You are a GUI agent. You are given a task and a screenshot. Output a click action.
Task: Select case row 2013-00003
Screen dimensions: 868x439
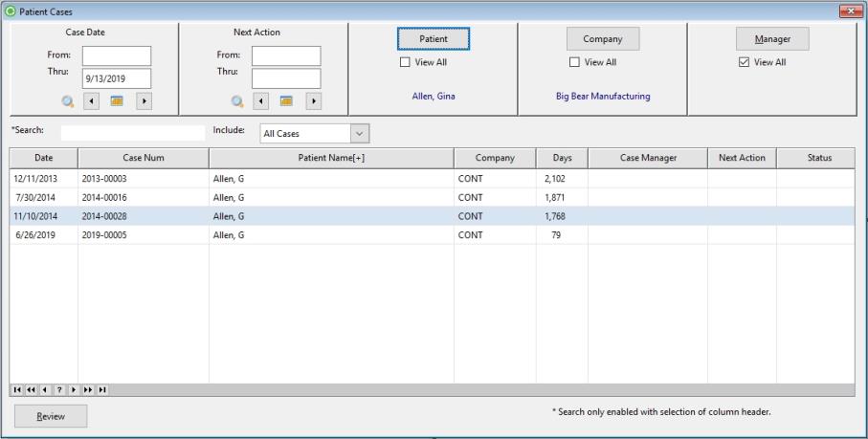point(432,179)
